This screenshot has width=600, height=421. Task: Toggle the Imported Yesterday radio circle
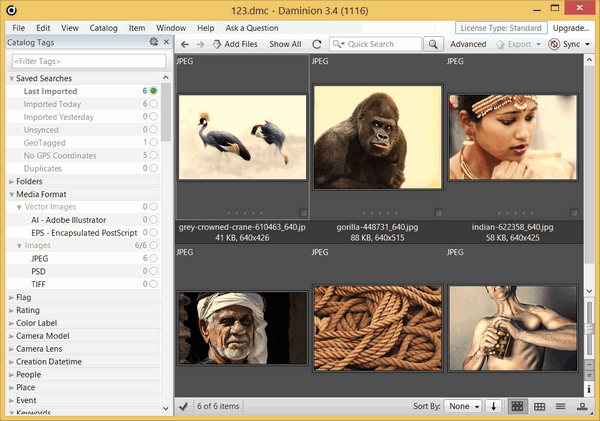[x=153, y=117]
